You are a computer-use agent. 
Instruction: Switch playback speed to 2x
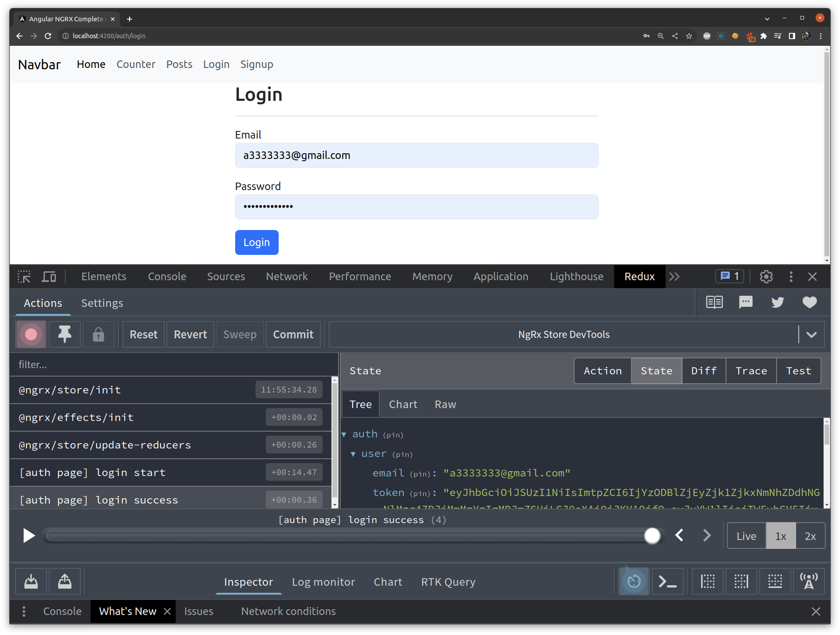click(x=810, y=536)
